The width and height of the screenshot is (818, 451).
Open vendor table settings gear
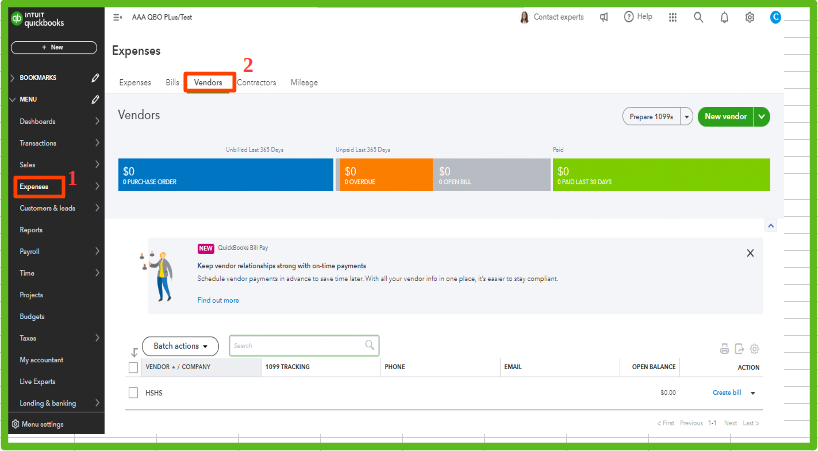point(754,349)
